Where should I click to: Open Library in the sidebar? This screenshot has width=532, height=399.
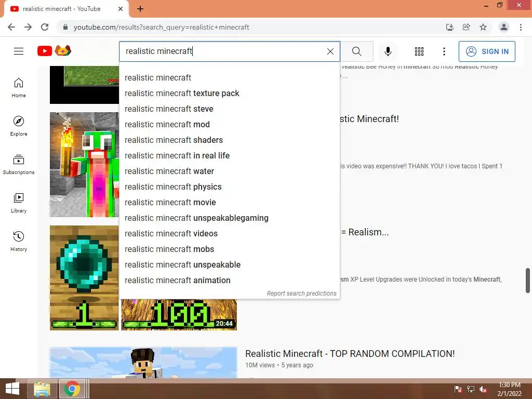point(19,203)
